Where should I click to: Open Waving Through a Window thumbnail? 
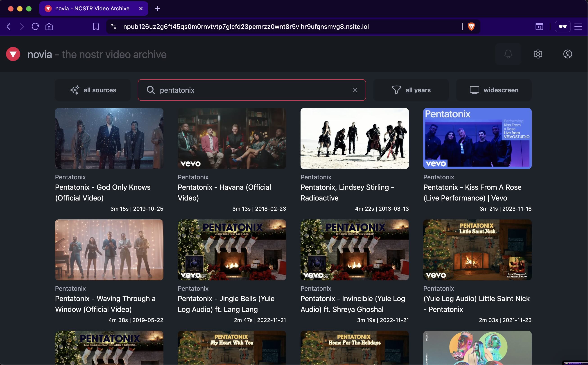[x=109, y=250]
